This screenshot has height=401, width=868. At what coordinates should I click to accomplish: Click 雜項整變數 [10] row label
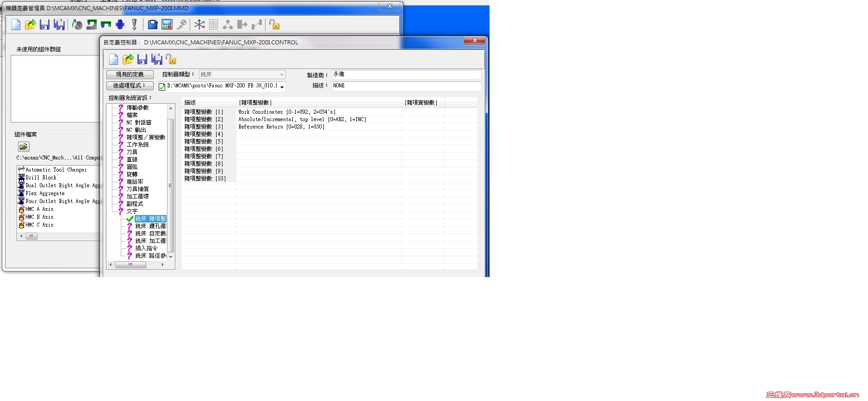click(205, 179)
